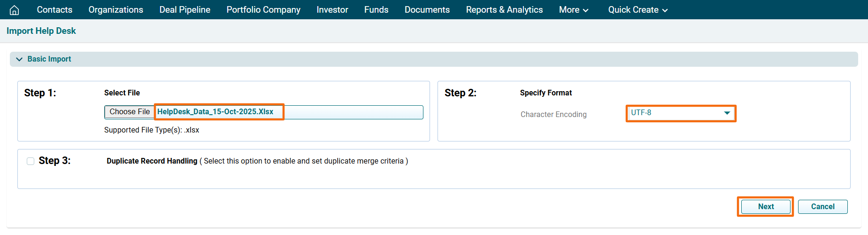868x235 pixels.
Task: Open the Character Encoding UTF-8 dropdown
Action: [680, 113]
